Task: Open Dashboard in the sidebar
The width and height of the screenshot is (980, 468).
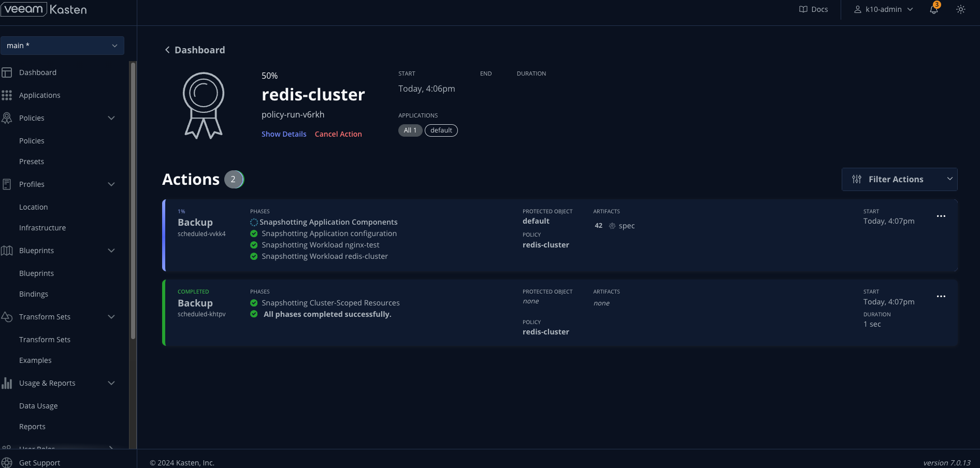Action: coord(38,72)
